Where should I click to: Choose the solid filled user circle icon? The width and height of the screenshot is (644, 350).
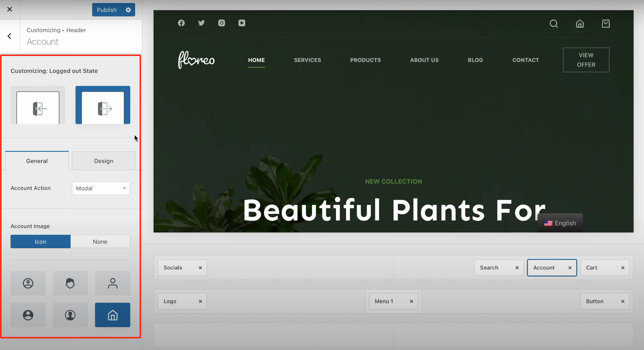28,315
